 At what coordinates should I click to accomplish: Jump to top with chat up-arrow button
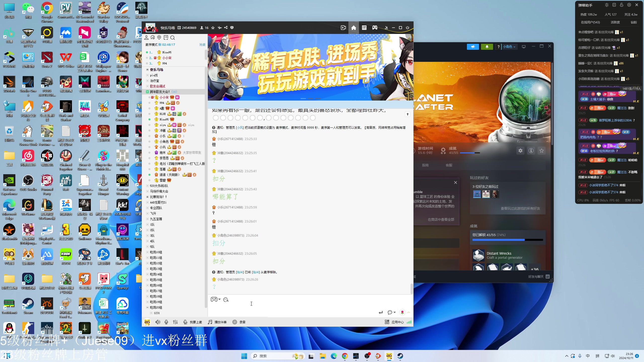coord(408,114)
